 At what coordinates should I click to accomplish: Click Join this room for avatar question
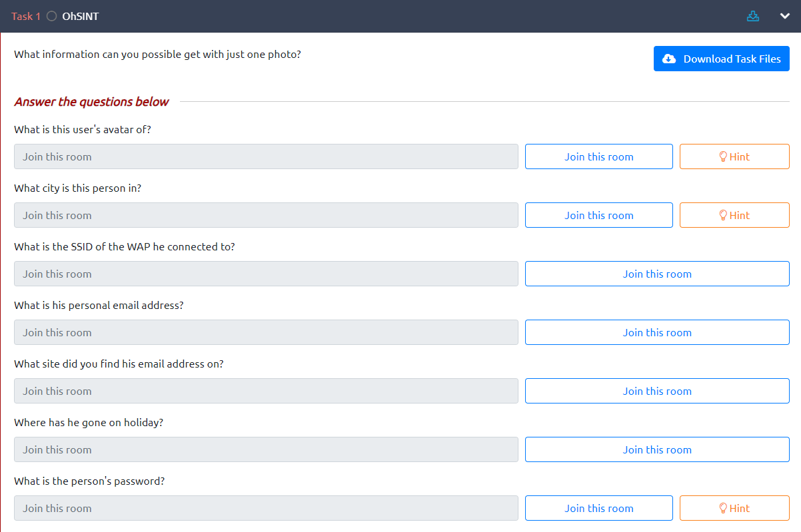[598, 156]
